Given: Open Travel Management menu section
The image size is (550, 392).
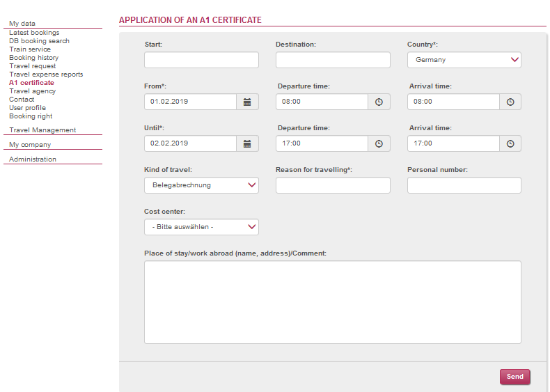Looking at the screenshot, I should click(x=42, y=130).
